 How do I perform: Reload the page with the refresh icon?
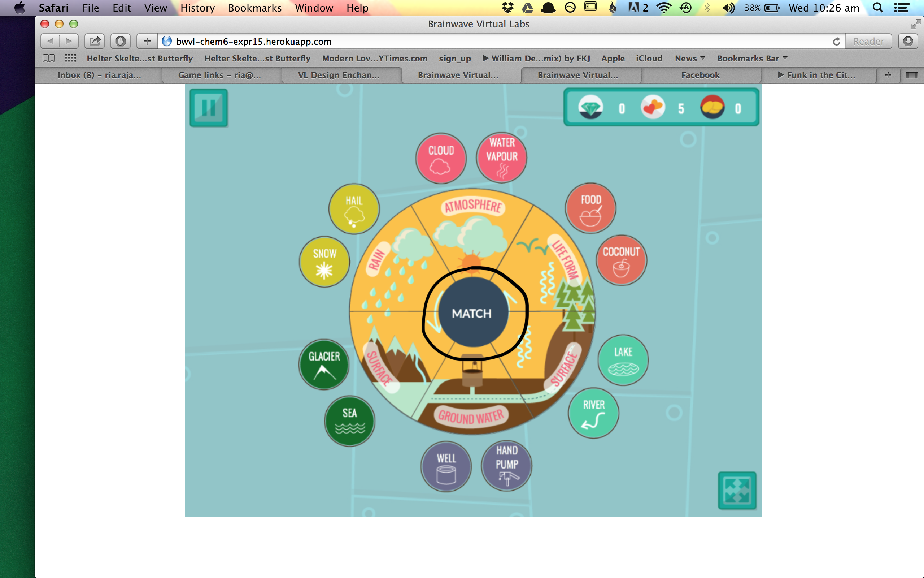point(837,41)
